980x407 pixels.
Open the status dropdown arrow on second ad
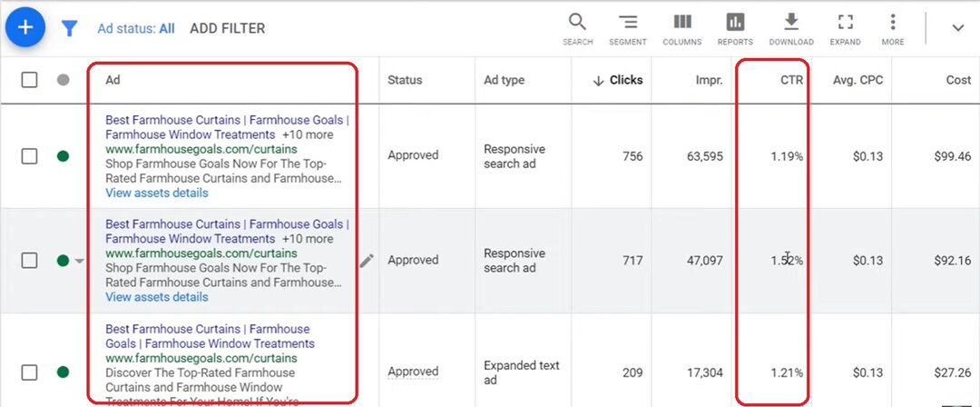[x=79, y=262]
